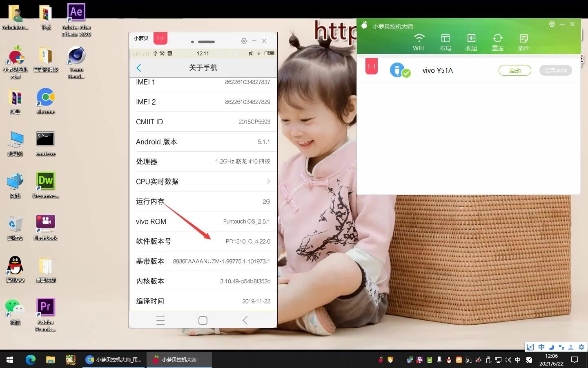The image size is (588, 368).
Task: Click the 布局 layout icon
Action: (x=445, y=42)
